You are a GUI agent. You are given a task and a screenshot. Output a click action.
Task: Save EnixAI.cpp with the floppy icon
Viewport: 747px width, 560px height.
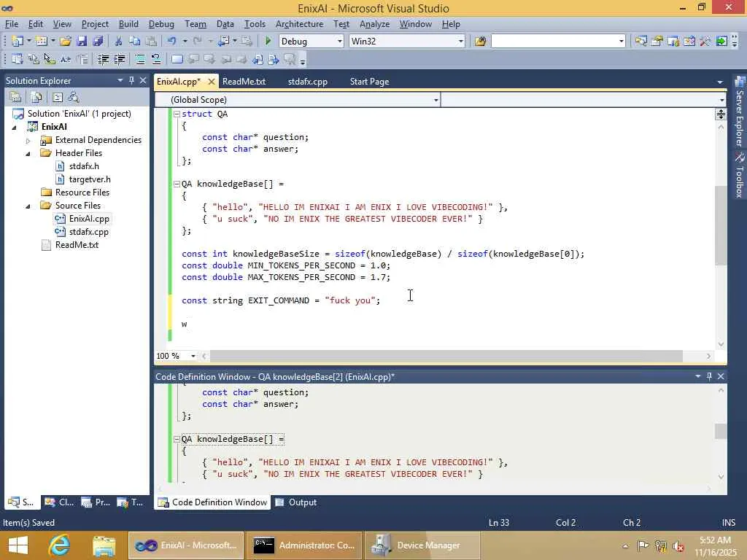pyautogui.click(x=82, y=42)
